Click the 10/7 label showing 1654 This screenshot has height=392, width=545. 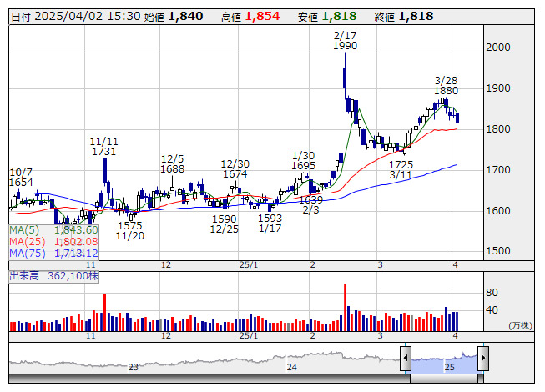point(21,176)
